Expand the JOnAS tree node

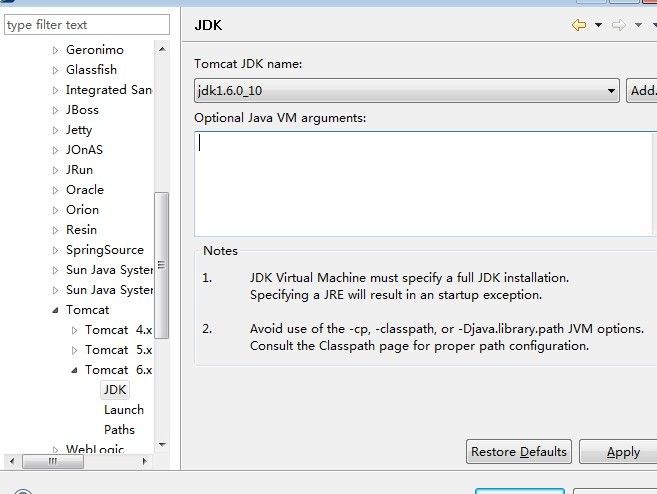click(x=55, y=150)
